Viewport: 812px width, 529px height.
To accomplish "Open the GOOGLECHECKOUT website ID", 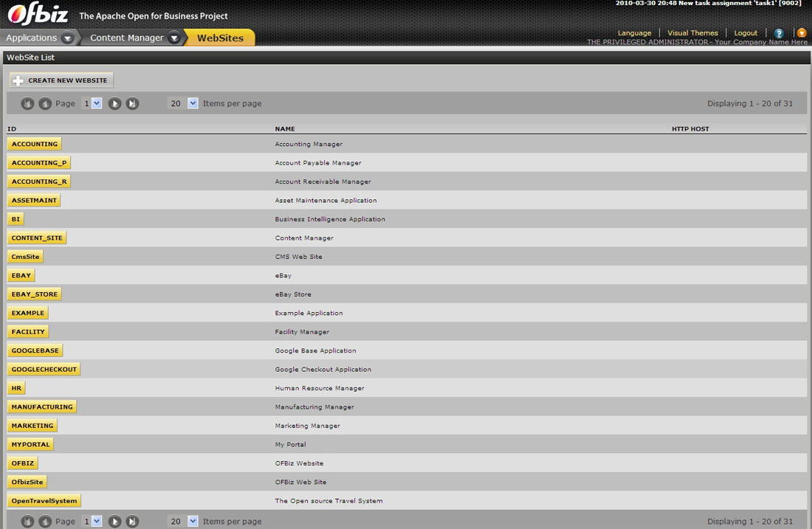I will click(x=44, y=369).
